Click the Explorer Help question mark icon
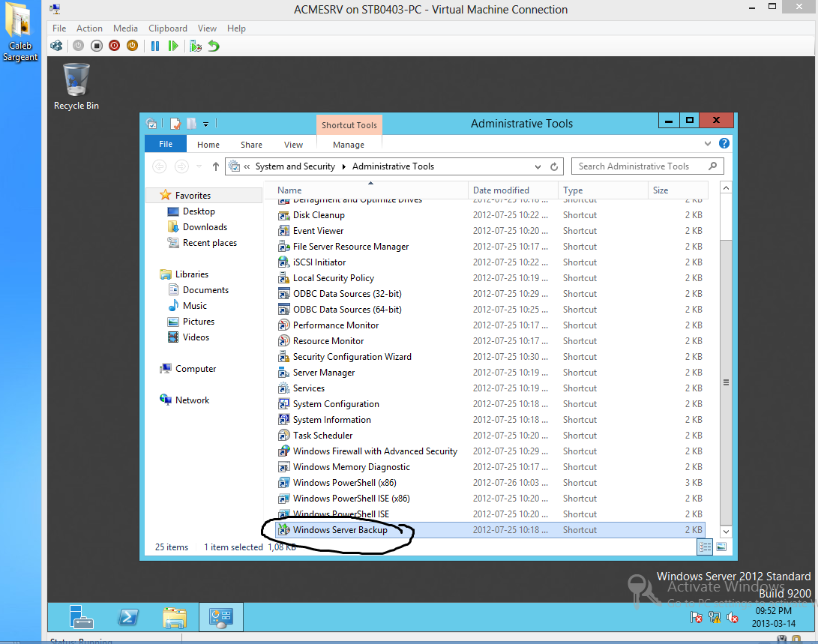Screen dimensions: 818x644 tap(724, 143)
